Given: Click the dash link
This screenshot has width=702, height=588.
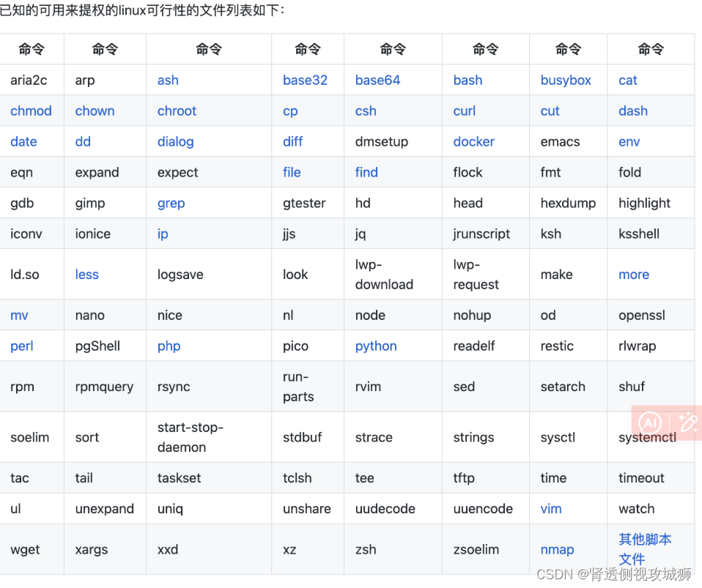Looking at the screenshot, I should (633, 111).
